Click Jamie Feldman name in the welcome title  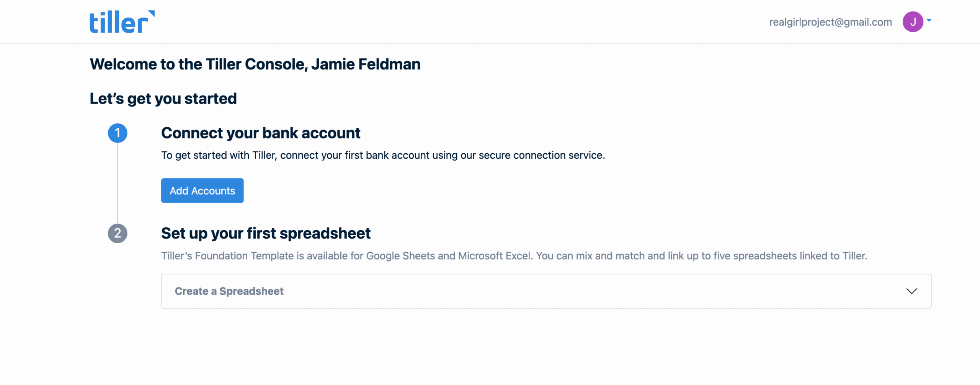coord(366,64)
